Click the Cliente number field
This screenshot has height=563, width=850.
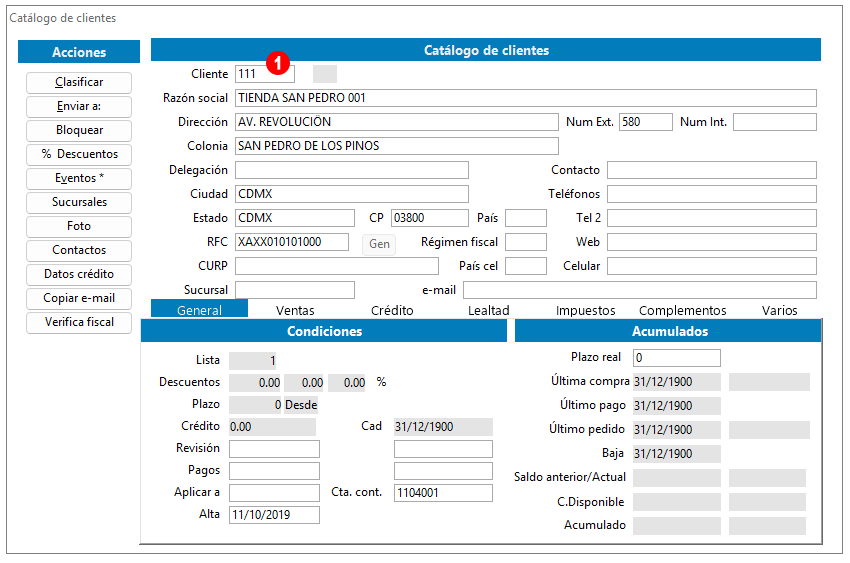(x=265, y=74)
